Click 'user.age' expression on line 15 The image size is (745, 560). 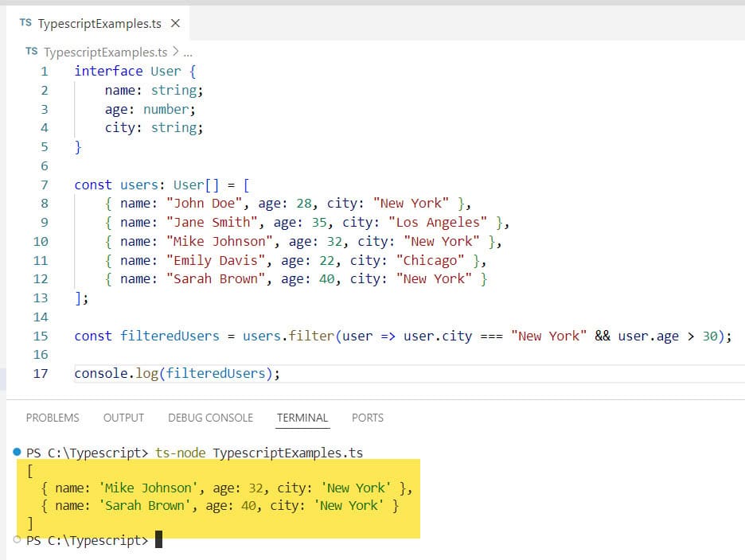648,336
